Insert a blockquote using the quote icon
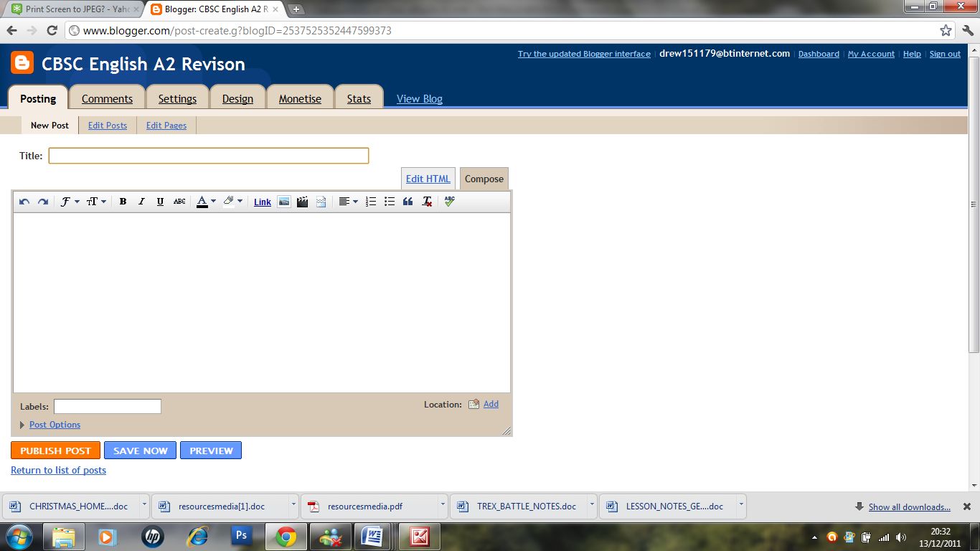This screenshot has width=980, height=551. pyautogui.click(x=407, y=202)
